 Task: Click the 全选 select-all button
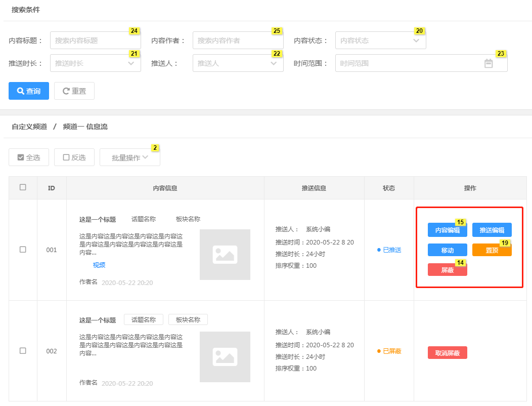click(29, 157)
